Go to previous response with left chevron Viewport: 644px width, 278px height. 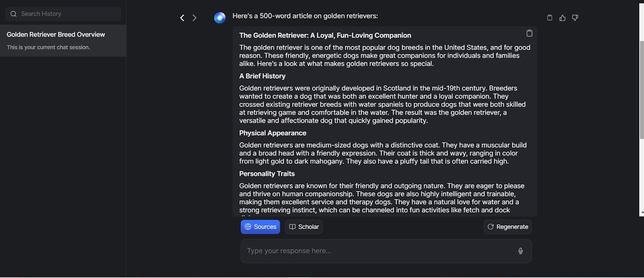[x=182, y=18]
